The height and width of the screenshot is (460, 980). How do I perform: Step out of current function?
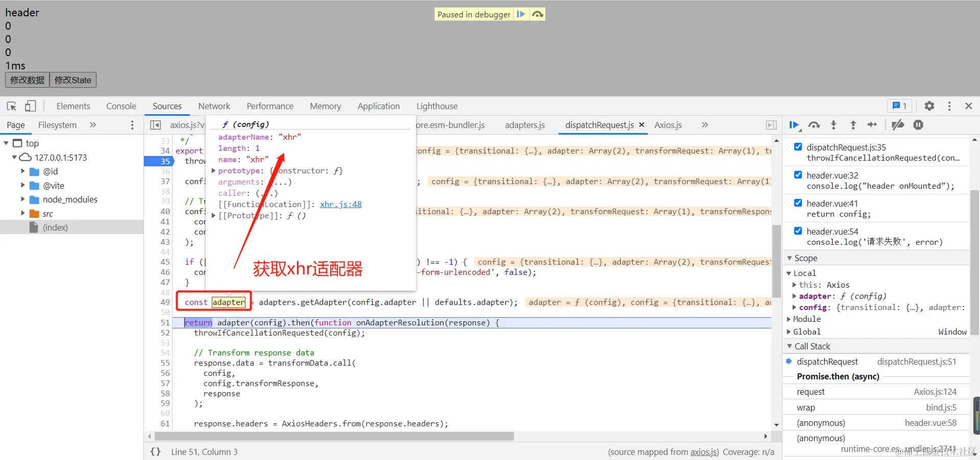853,125
